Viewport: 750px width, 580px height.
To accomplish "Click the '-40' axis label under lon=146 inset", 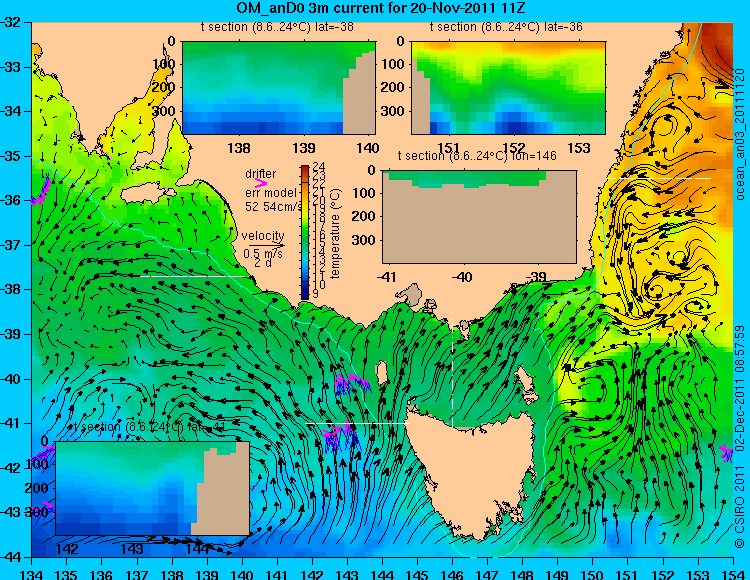I will [462, 276].
